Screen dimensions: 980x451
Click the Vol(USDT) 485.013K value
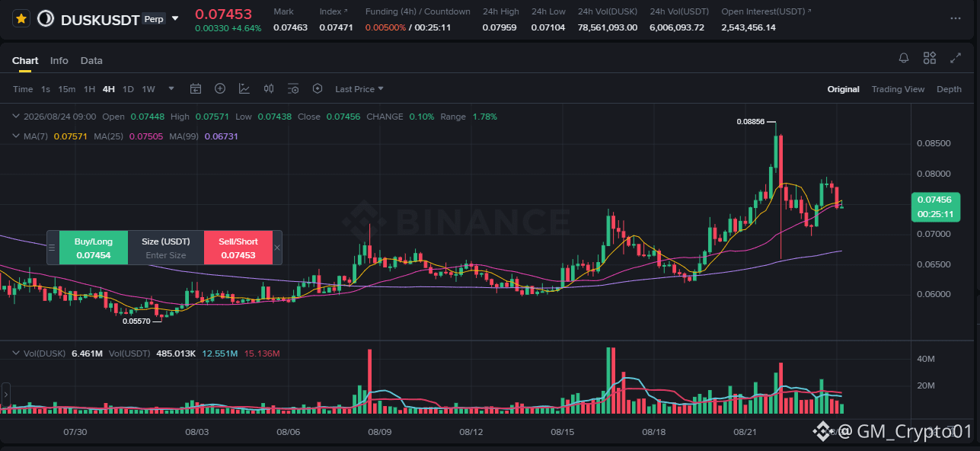click(176, 353)
